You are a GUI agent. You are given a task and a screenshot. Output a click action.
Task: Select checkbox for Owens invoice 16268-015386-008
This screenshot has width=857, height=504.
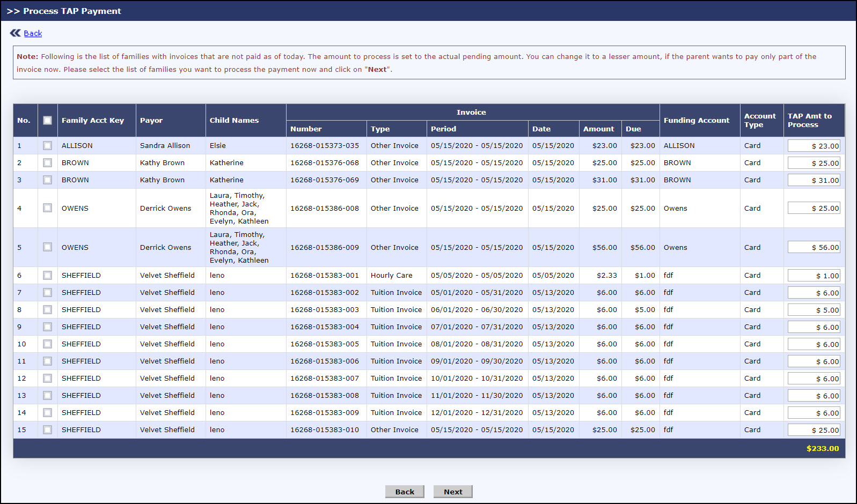(x=47, y=208)
